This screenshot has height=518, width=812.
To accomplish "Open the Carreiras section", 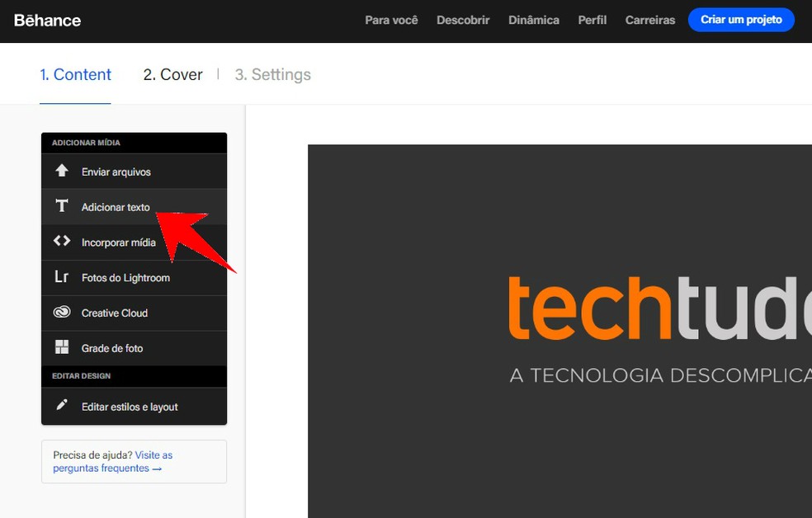I will pyautogui.click(x=649, y=20).
